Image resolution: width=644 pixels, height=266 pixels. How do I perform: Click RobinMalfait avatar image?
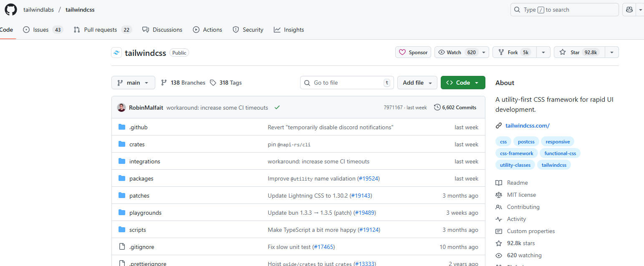pyautogui.click(x=121, y=108)
